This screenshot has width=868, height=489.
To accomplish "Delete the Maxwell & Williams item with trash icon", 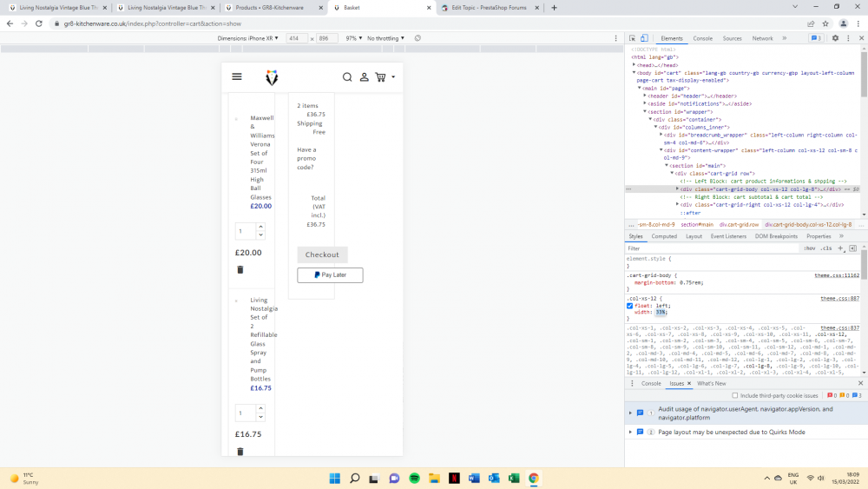I will 240,270.
